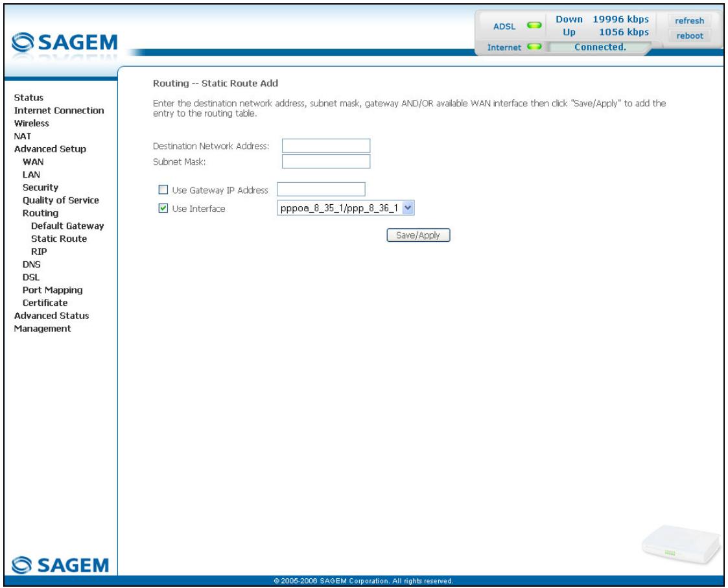
Task: Enable the Use Gateway IP Address checkbox
Action: 163,189
